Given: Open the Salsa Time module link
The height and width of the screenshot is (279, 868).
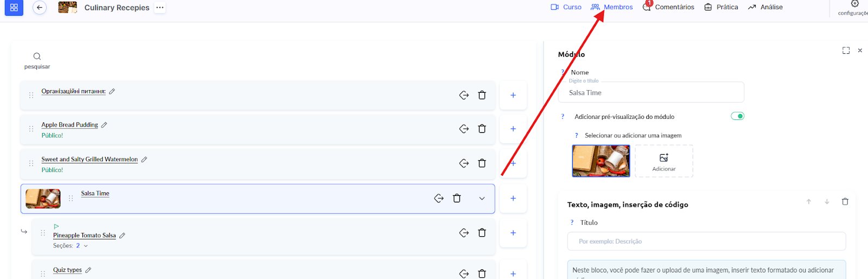Looking at the screenshot, I should coord(95,193).
